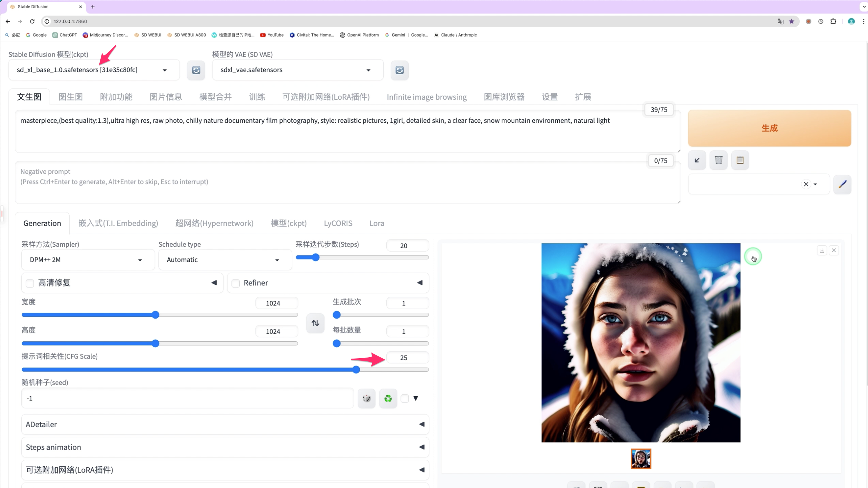868x488 pixels.
Task: Open the 设置 tab
Action: [x=550, y=97]
